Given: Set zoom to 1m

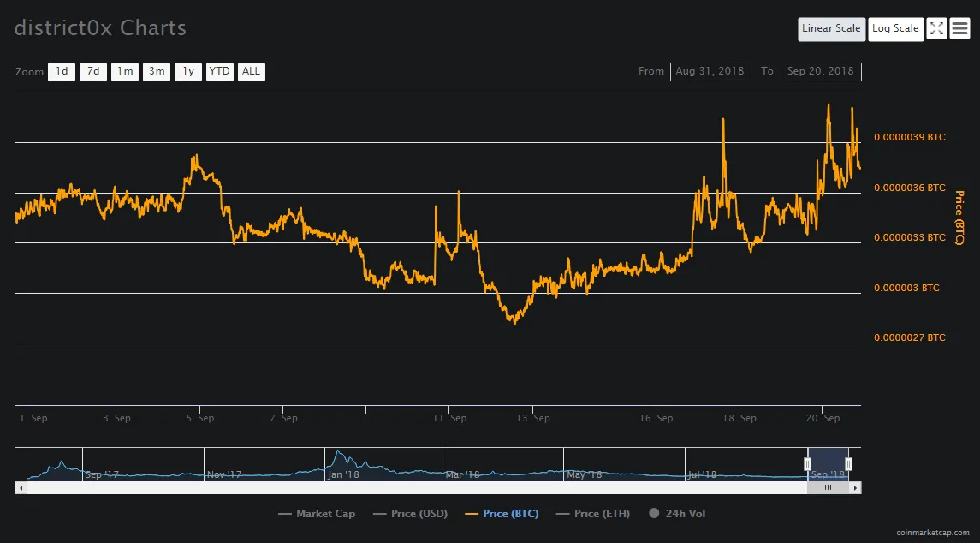Looking at the screenshot, I should (125, 71).
